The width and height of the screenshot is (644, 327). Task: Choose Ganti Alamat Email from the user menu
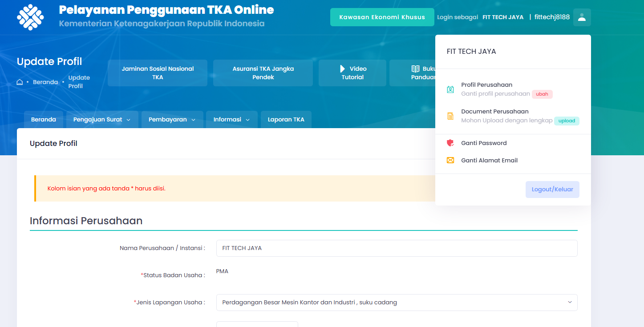(513, 160)
